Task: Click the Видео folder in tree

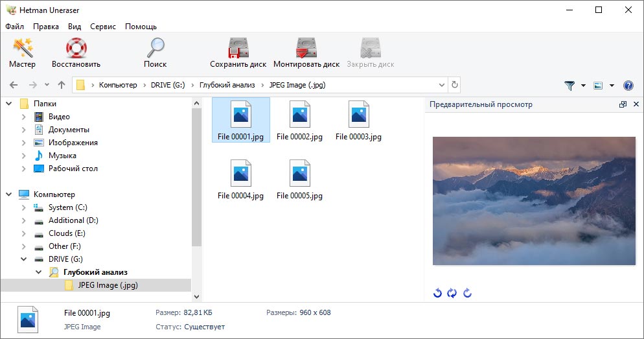Action: [x=59, y=117]
